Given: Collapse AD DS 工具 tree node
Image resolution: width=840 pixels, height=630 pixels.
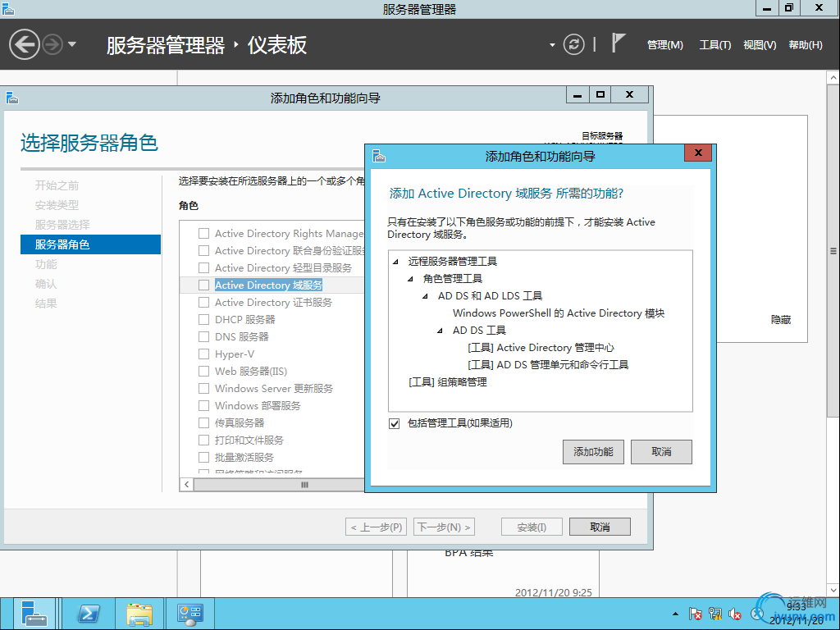Looking at the screenshot, I should point(440,331).
